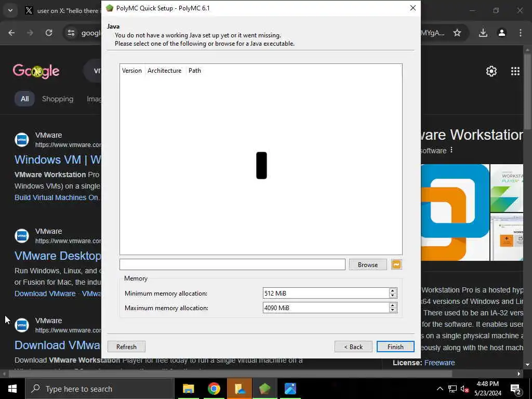Open Google quick settings gear

pyautogui.click(x=491, y=71)
